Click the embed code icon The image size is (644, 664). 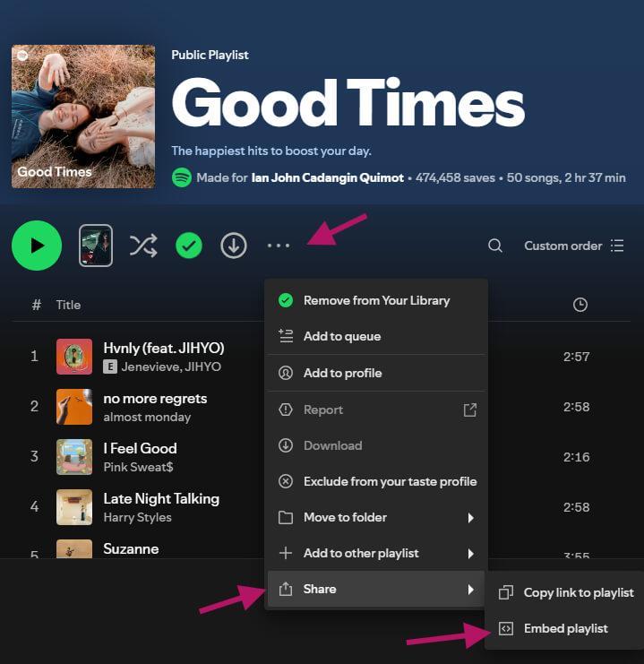click(506, 628)
